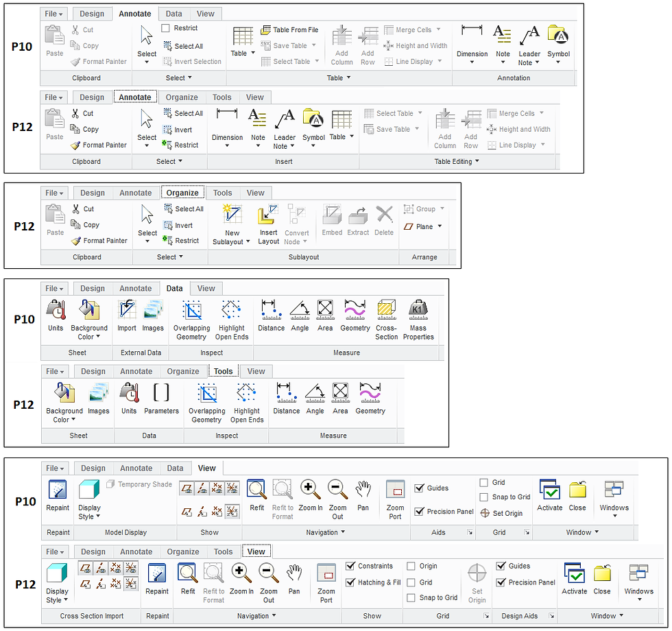Open File menu in the P12 Organize ribbon
Viewport: 672px width, 631px height.
click(54, 193)
